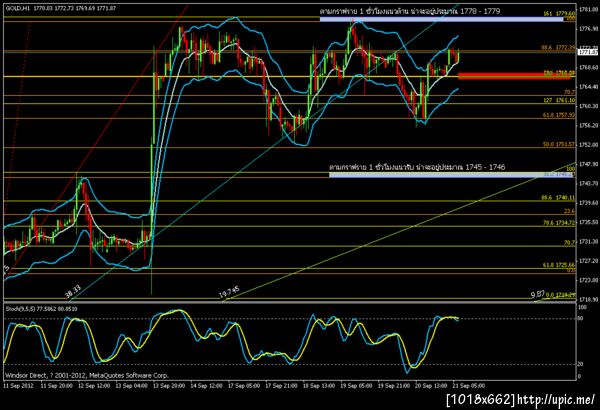Click the stochastic 20 level label
The image size is (600, 410).
[580, 364]
